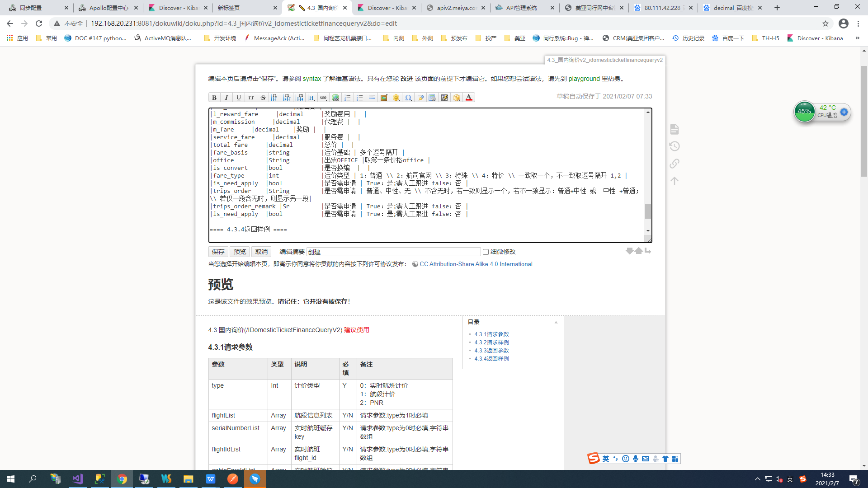Open the text color picker

(x=469, y=98)
